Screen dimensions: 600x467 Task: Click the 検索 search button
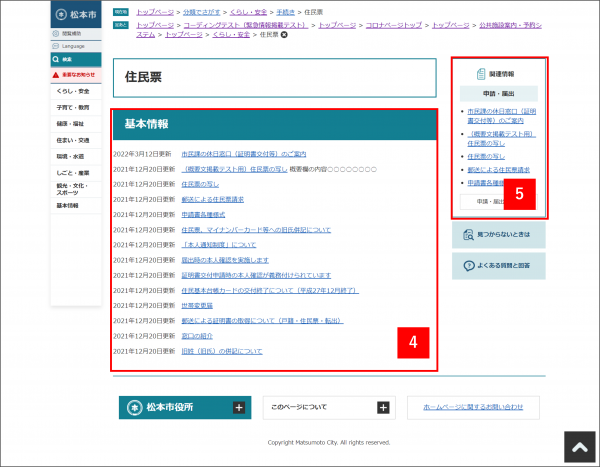(73, 60)
